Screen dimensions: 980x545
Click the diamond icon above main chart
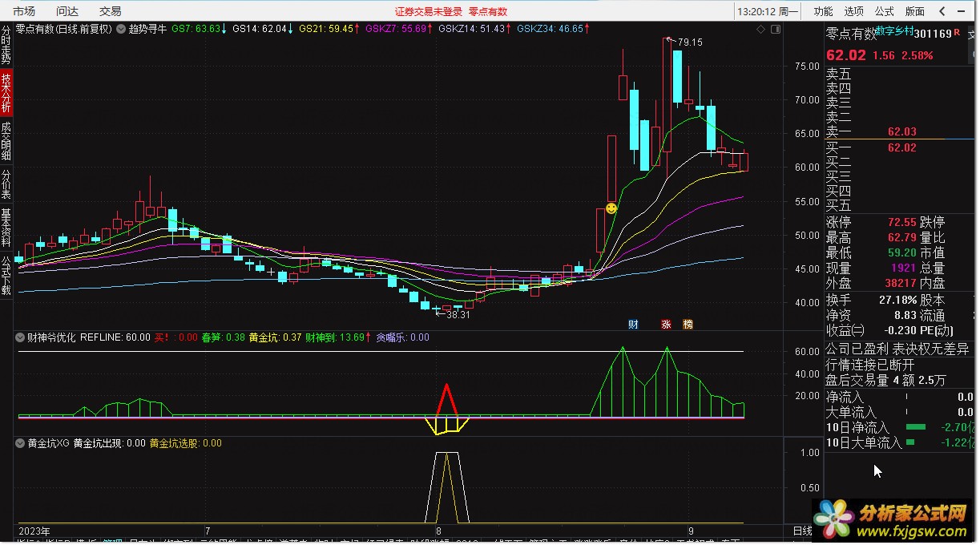pyautogui.click(x=760, y=29)
